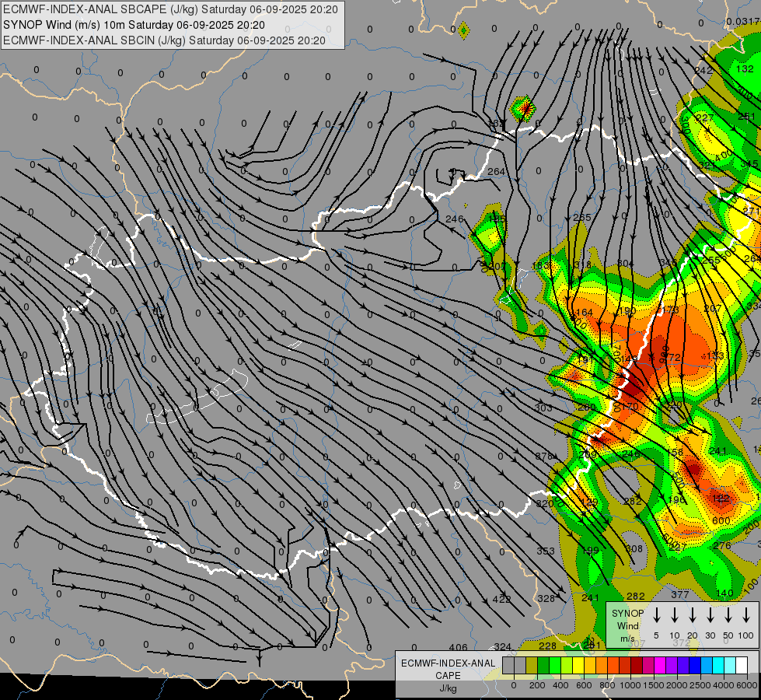Choose the deep blue CAPE legend swatch

coord(695,665)
